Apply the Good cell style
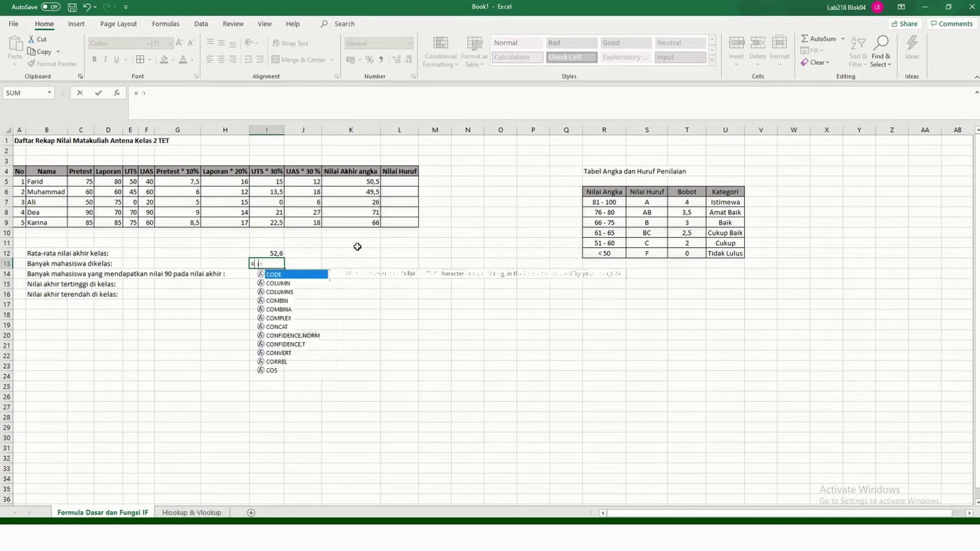 point(625,43)
